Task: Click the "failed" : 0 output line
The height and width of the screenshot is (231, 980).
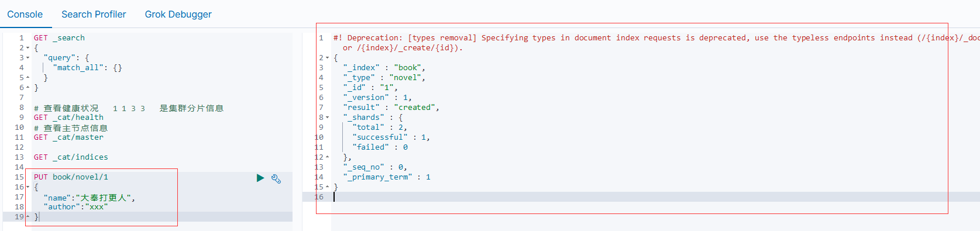Action: (380, 147)
